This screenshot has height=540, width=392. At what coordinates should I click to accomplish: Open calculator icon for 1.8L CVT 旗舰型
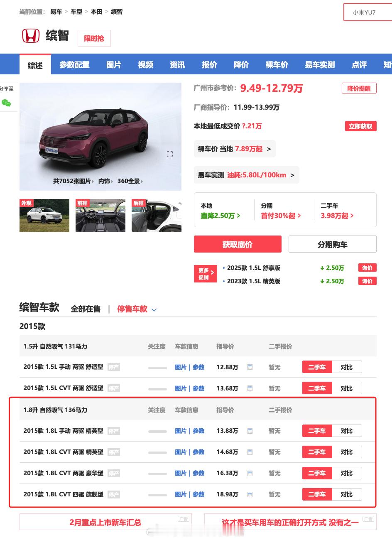(x=250, y=495)
